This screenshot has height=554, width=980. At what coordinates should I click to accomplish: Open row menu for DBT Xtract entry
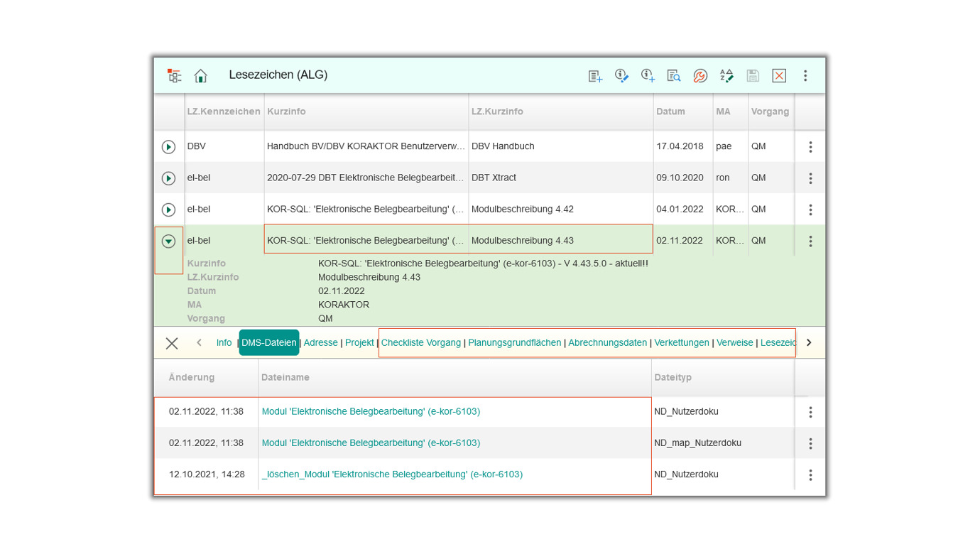pyautogui.click(x=810, y=178)
